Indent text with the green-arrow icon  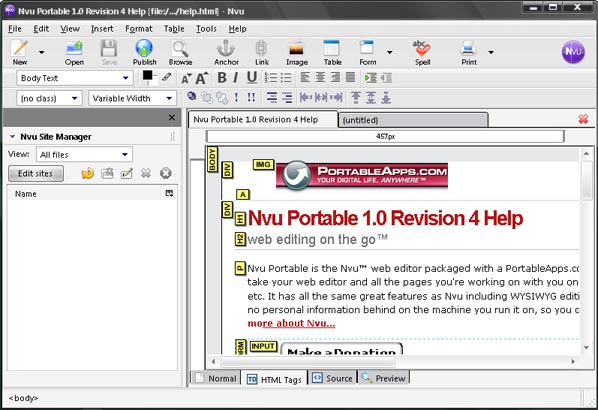370,78
